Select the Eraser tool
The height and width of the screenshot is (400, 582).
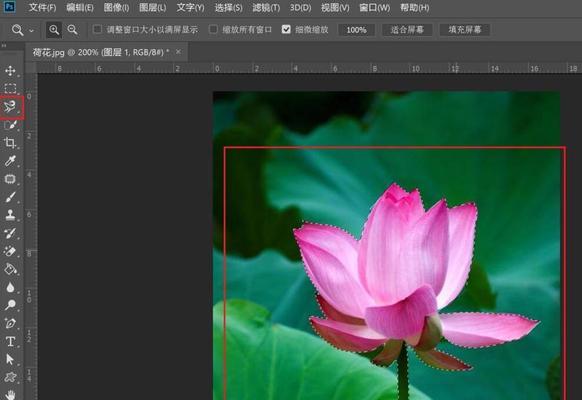pyautogui.click(x=10, y=251)
